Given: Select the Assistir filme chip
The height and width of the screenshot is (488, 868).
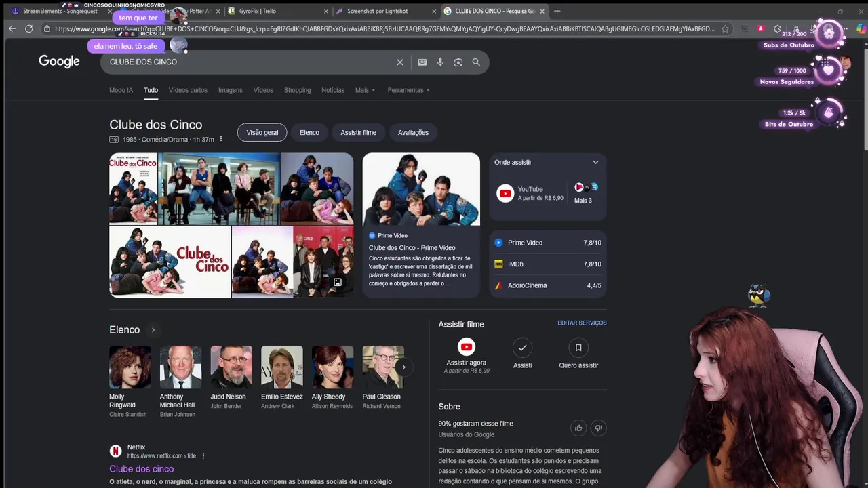Looking at the screenshot, I should tap(358, 133).
